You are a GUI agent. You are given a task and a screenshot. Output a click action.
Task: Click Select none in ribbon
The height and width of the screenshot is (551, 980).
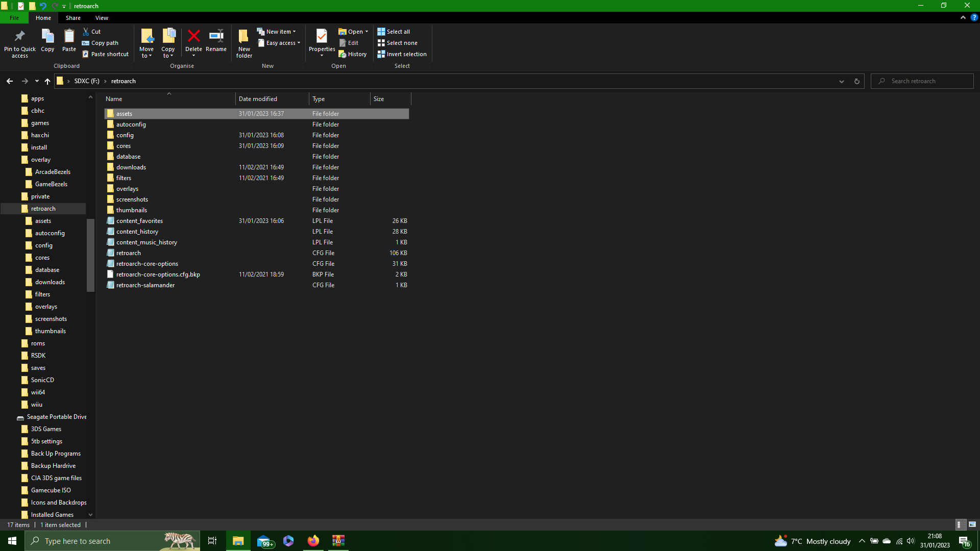coord(397,43)
